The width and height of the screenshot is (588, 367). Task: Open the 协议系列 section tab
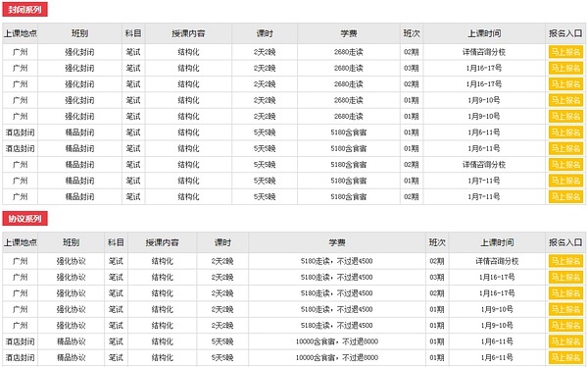coord(24,218)
